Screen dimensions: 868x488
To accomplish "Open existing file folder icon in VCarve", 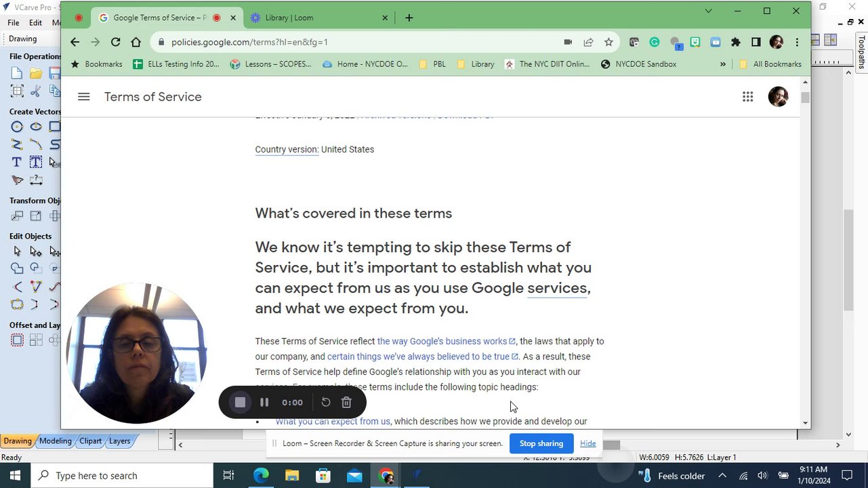I will tap(36, 73).
